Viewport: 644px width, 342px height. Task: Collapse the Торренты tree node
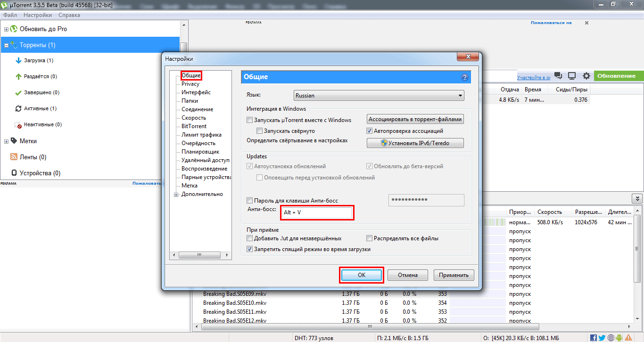tap(6, 46)
